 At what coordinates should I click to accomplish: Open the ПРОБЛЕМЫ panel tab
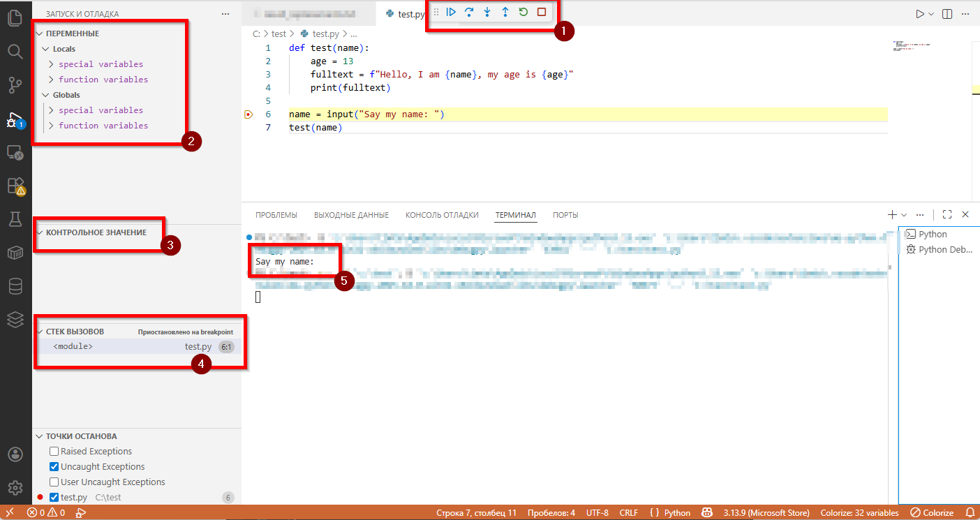point(276,215)
